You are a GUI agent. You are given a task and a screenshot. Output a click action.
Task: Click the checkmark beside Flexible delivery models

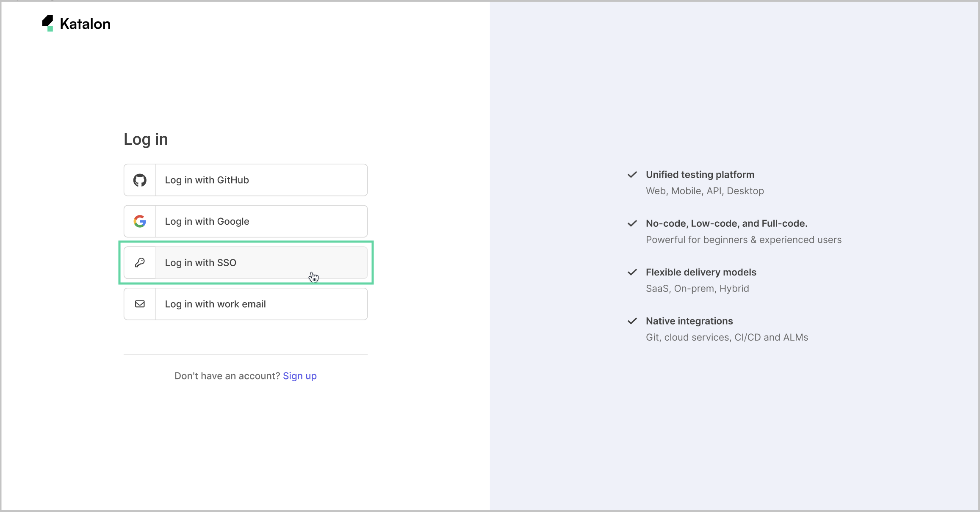coord(632,272)
